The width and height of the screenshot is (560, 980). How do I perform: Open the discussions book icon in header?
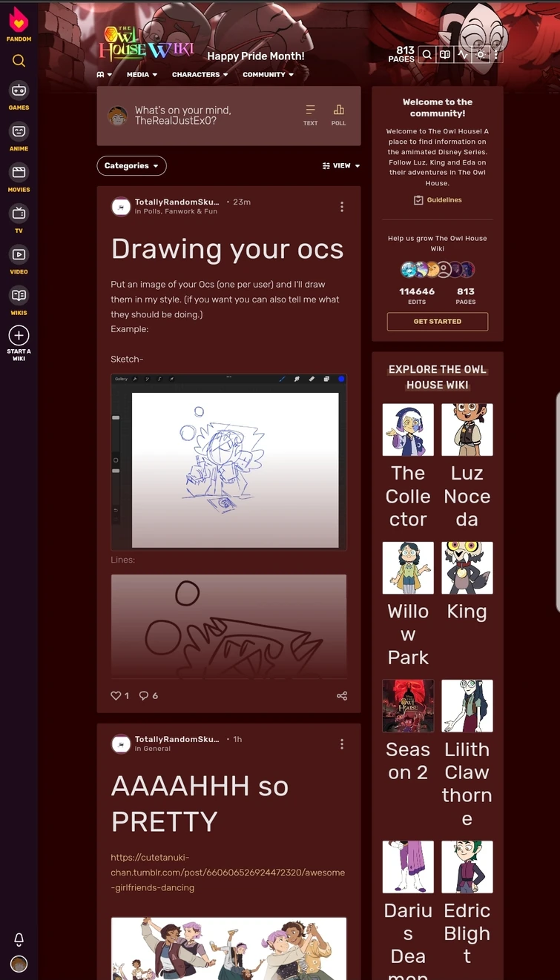[x=444, y=54]
